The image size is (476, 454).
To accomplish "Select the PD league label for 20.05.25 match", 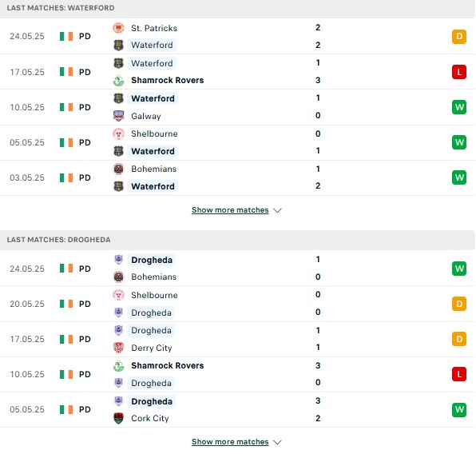I will (x=85, y=304).
